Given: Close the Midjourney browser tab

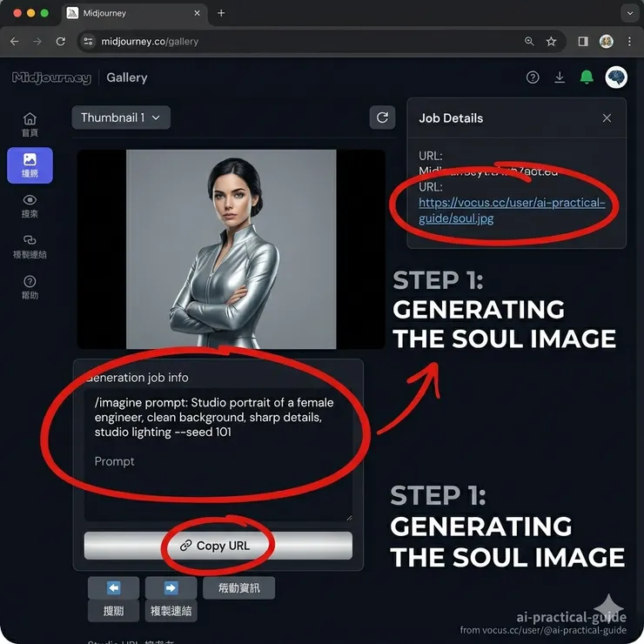Looking at the screenshot, I should (198, 13).
